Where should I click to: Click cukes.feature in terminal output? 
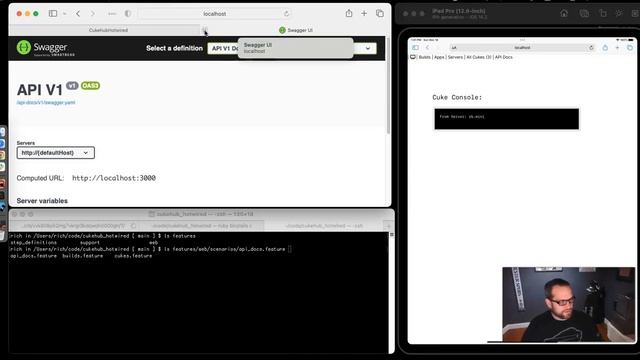(133, 256)
